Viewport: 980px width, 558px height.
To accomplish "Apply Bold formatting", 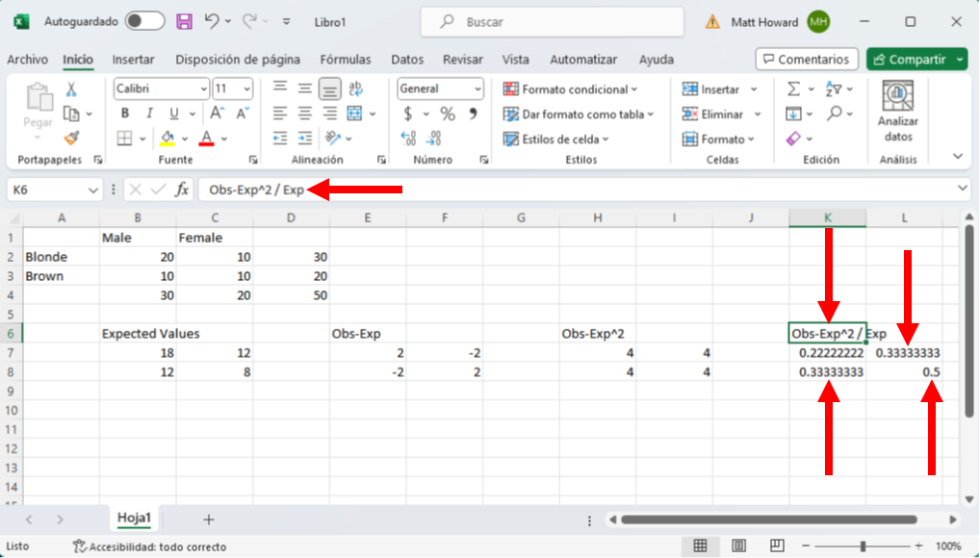I will click(x=124, y=114).
